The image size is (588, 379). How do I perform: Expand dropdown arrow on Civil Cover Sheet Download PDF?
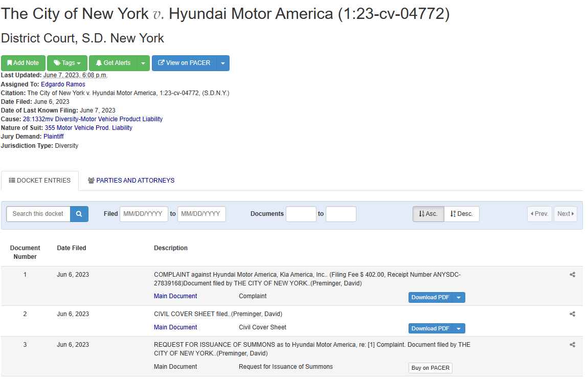(459, 329)
